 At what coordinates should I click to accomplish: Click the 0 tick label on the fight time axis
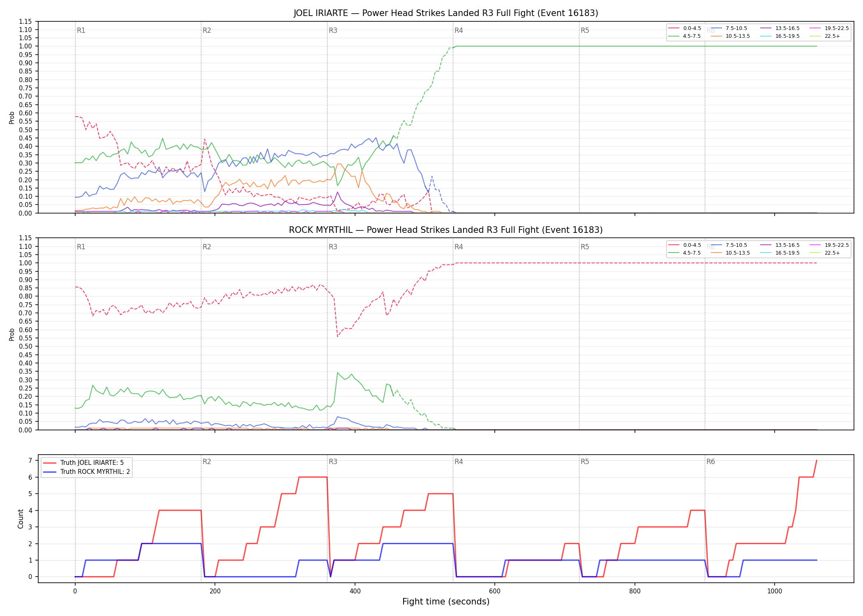(x=75, y=591)
